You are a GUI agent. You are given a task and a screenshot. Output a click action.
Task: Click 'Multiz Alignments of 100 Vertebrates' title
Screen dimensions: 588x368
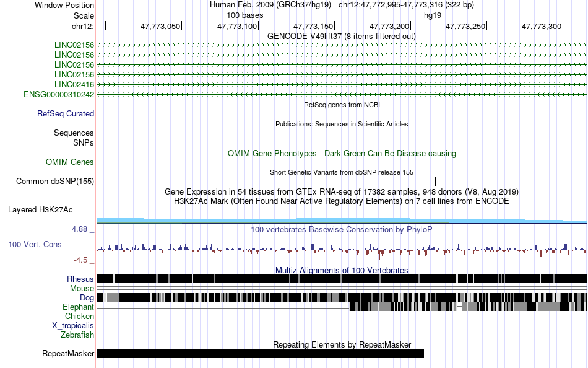[342, 270]
